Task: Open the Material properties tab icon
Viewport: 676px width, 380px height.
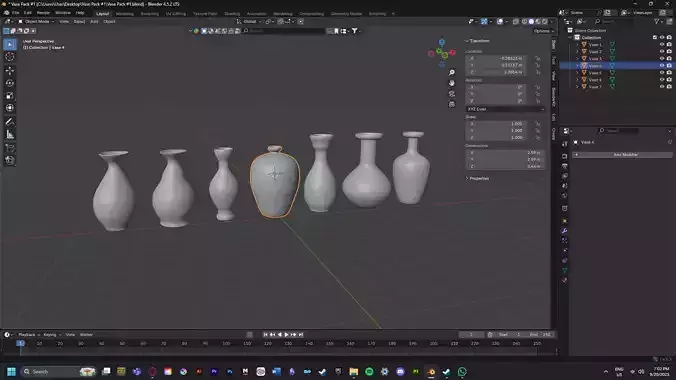Action: 564,280
